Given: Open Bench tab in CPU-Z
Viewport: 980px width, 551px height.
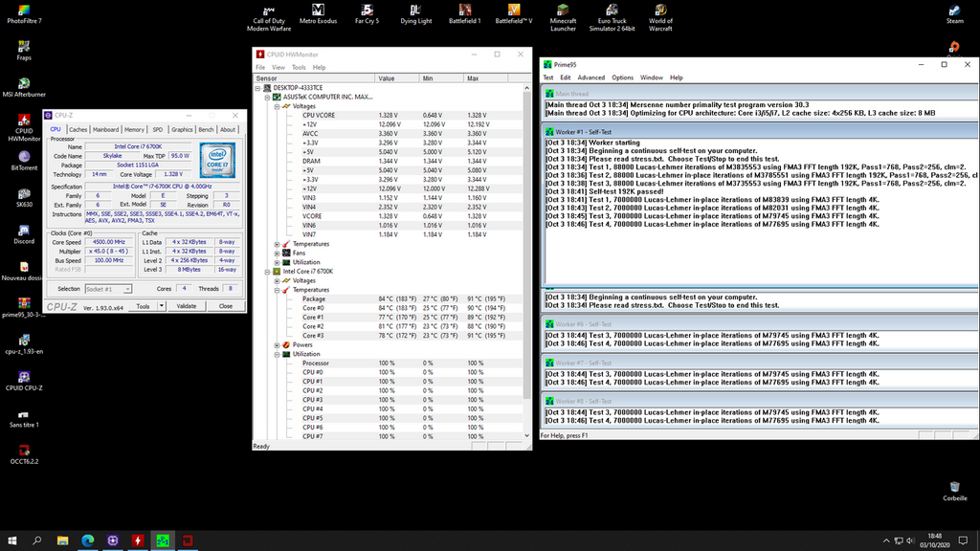Looking at the screenshot, I should (x=206, y=129).
